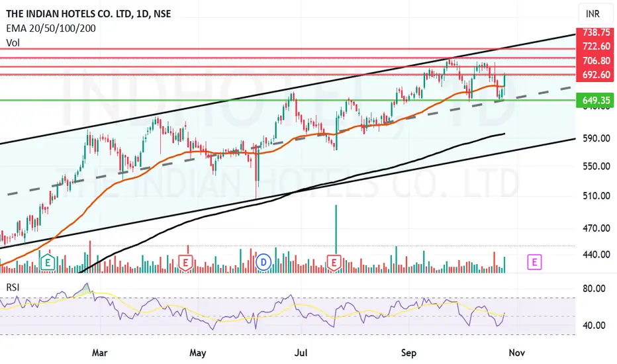Click the Vol indicator legend
The image size is (617, 364).
click(x=13, y=42)
